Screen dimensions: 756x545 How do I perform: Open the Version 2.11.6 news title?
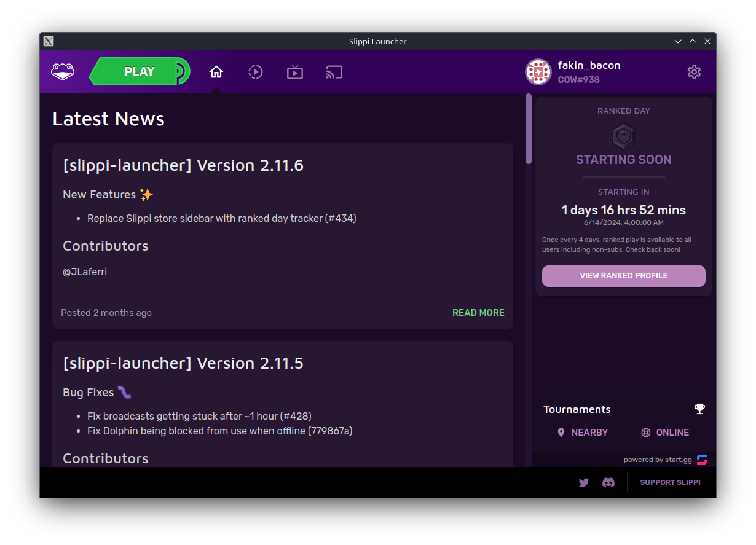click(183, 165)
